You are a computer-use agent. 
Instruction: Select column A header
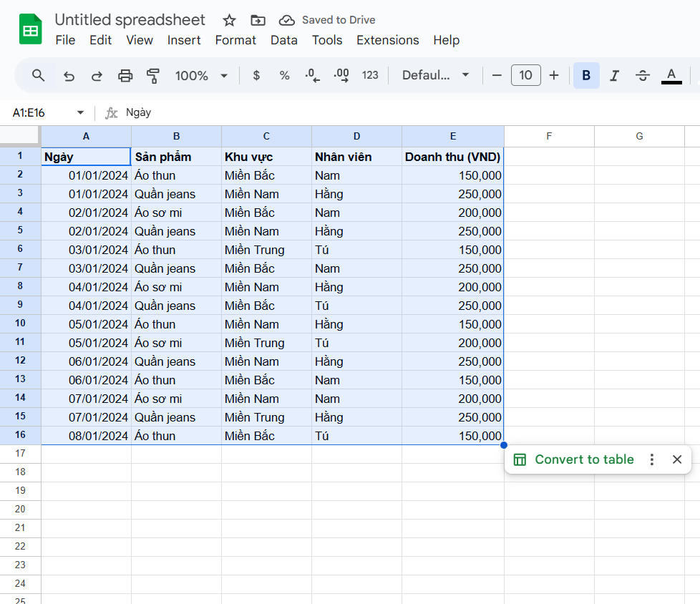tap(86, 136)
